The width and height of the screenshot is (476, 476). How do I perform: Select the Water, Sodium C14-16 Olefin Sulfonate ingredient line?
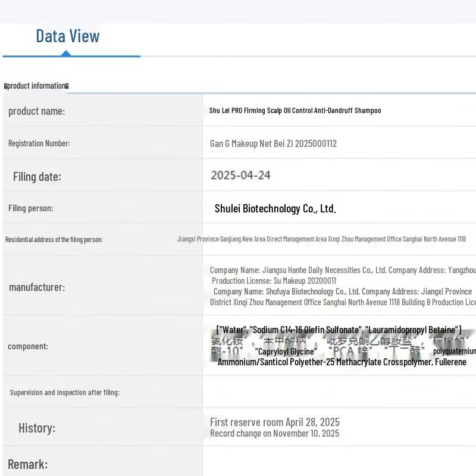[x=339, y=330]
